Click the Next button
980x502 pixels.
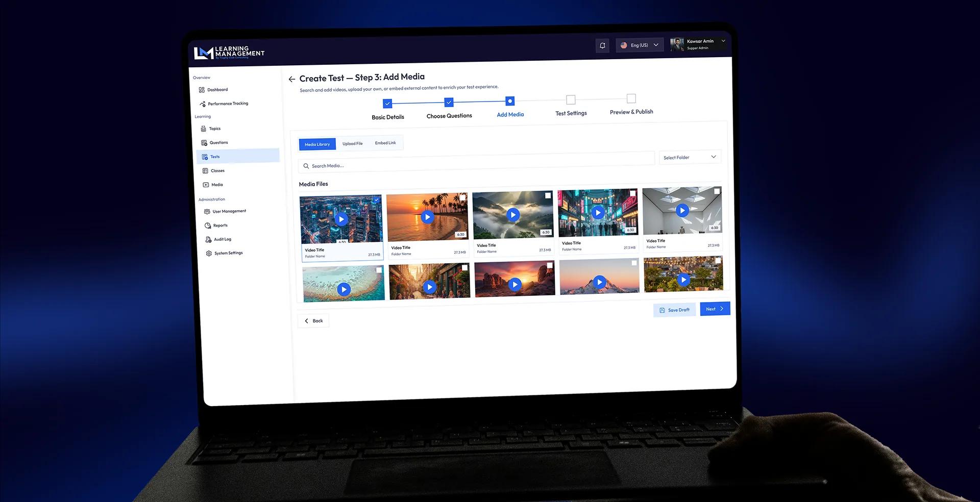pyautogui.click(x=715, y=309)
